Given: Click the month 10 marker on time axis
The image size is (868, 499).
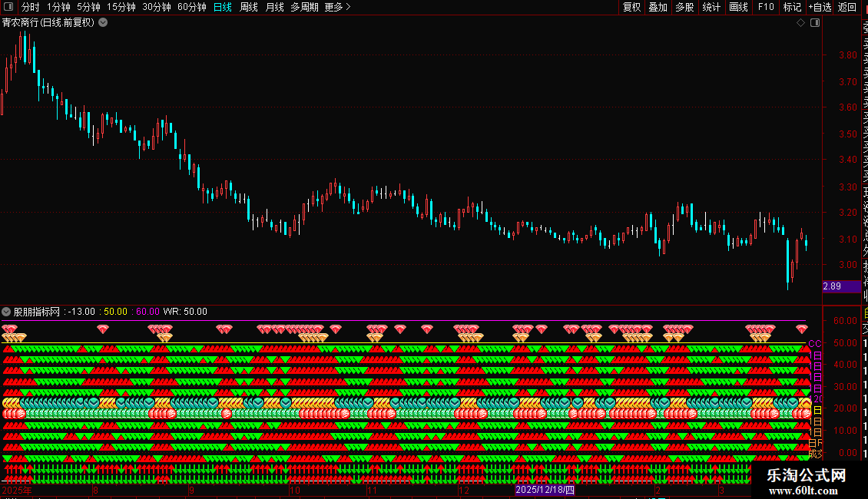Looking at the screenshot, I should (x=294, y=490).
